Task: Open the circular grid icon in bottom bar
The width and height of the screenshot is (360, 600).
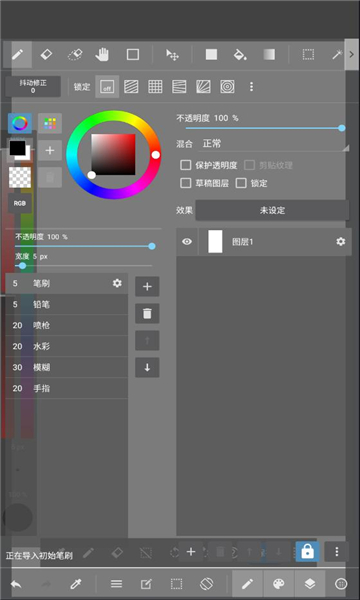Action: pyautogui.click(x=341, y=584)
